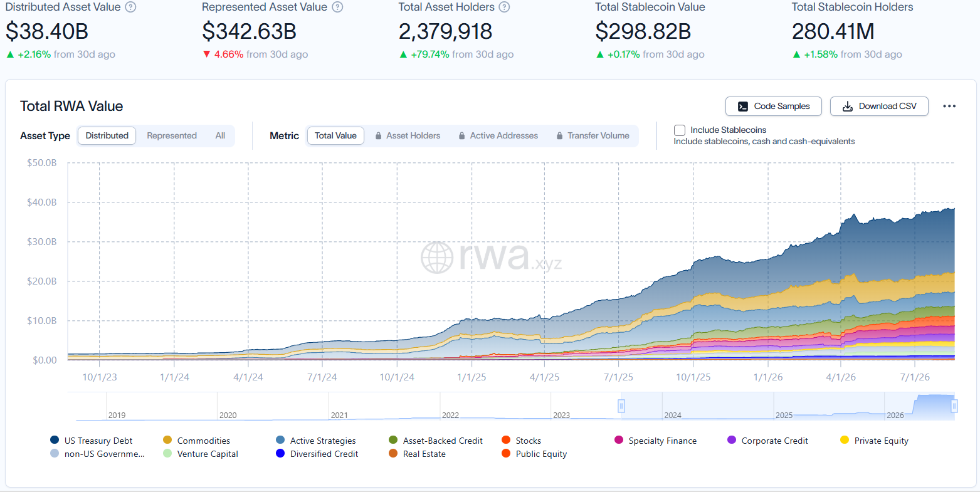The image size is (980, 492).
Task: Click the lock icon beside Asset Holders metric
Action: pos(379,135)
